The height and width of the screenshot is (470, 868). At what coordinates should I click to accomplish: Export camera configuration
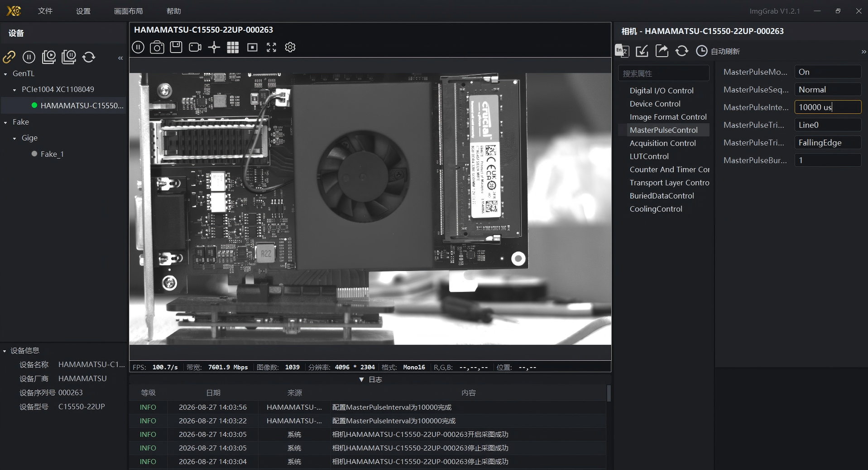[662, 51]
